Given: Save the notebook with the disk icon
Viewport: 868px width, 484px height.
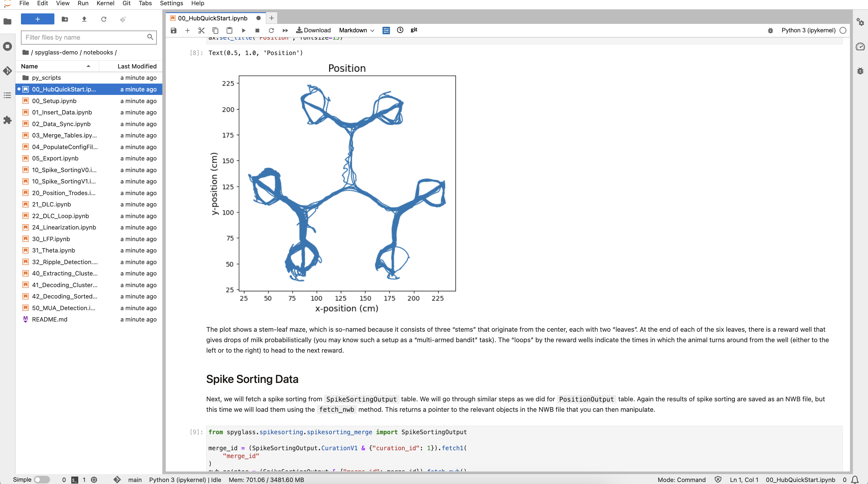Looking at the screenshot, I should point(174,30).
